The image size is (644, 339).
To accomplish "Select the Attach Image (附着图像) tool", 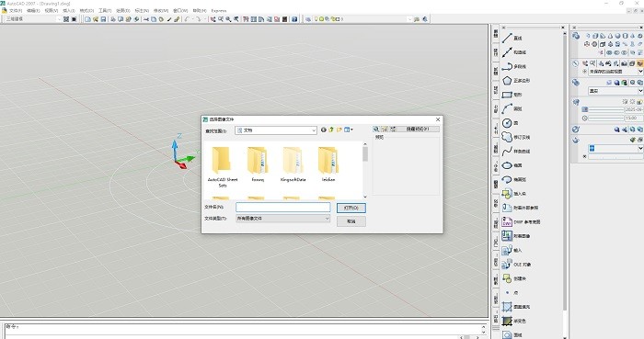I will tap(515, 236).
